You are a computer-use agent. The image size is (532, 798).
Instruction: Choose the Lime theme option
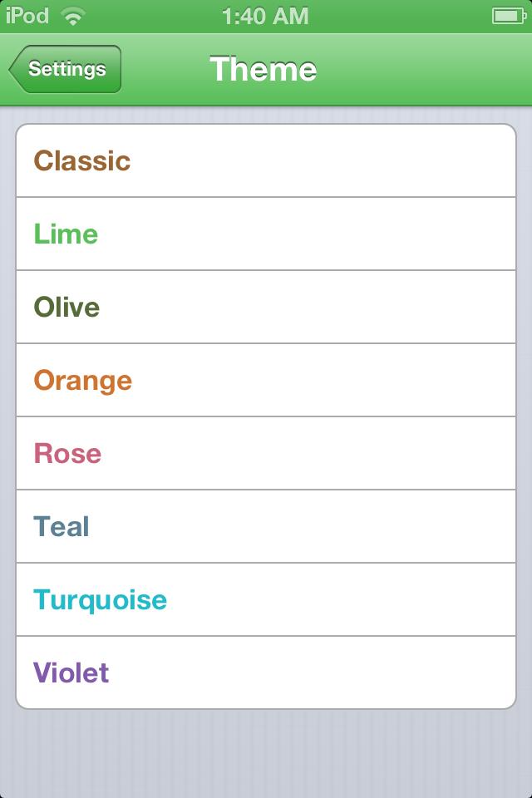click(x=266, y=234)
